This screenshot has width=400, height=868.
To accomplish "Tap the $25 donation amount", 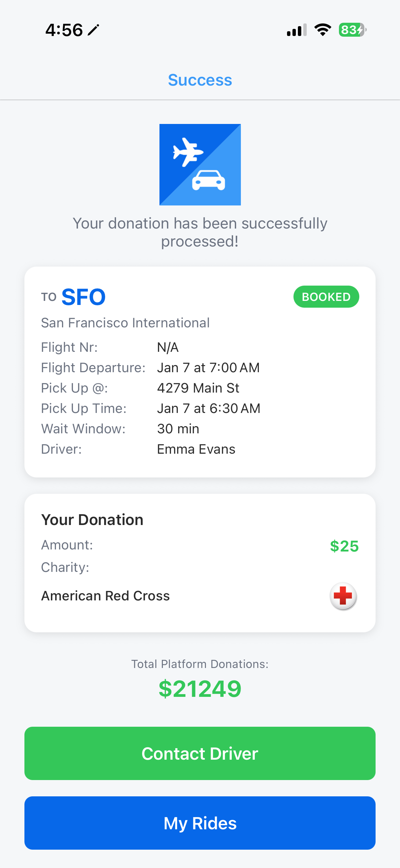I will [344, 546].
